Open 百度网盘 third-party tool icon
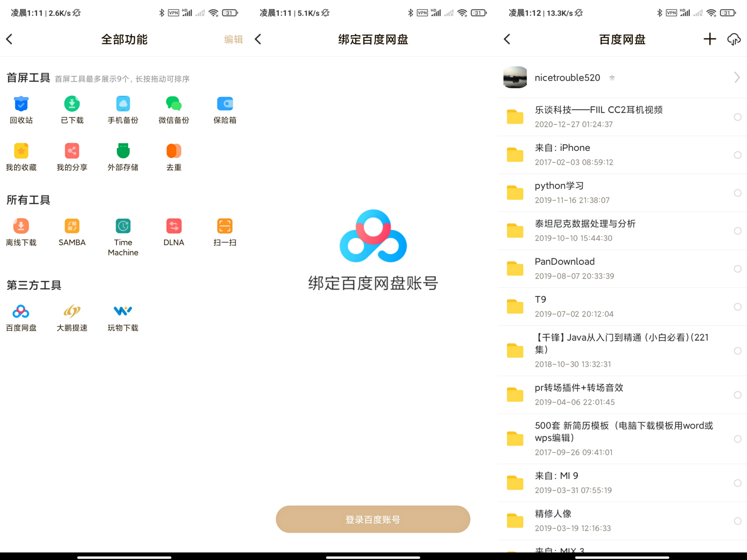This screenshot has height=560, width=747. pos(21,312)
